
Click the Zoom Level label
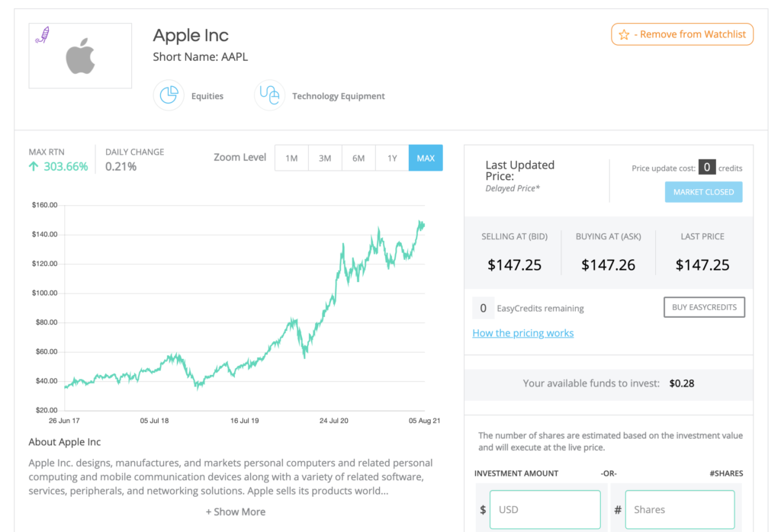pyautogui.click(x=240, y=157)
